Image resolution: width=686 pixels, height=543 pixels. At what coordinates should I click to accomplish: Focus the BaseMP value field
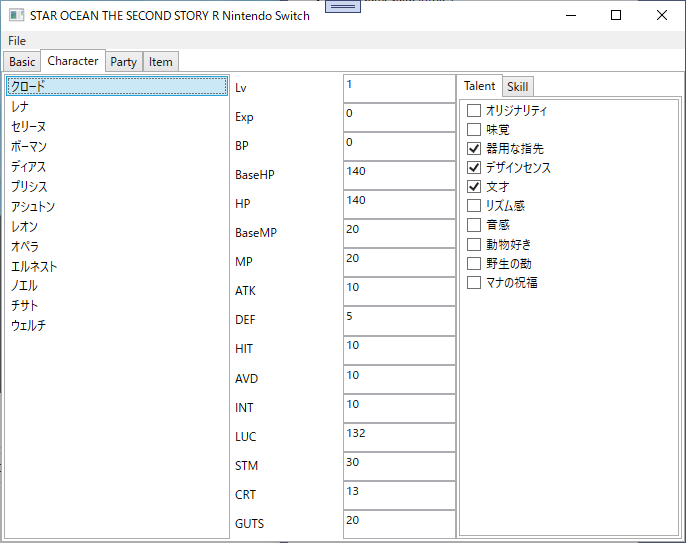[x=399, y=233]
